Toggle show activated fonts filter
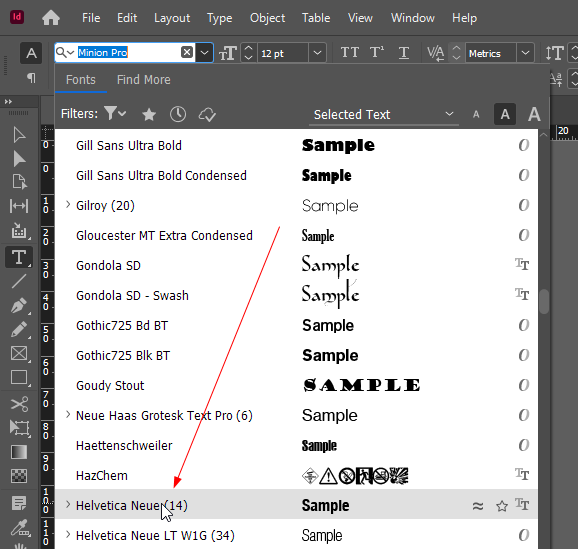 click(x=207, y=114)
